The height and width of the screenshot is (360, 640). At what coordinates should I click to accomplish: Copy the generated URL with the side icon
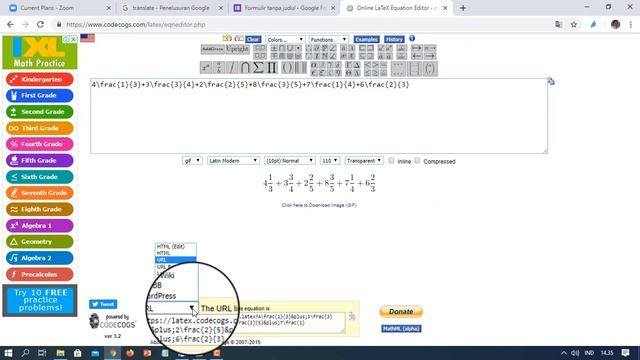tap(352, 316)
